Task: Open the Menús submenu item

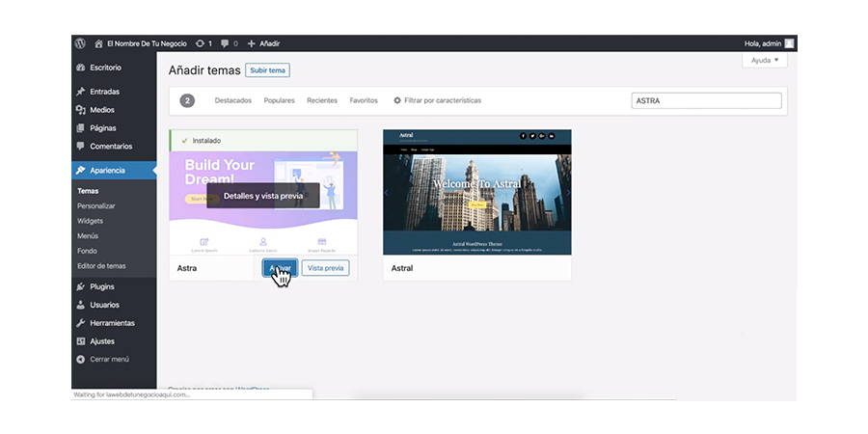Action: pyautogui.click(x=88, y=236)
